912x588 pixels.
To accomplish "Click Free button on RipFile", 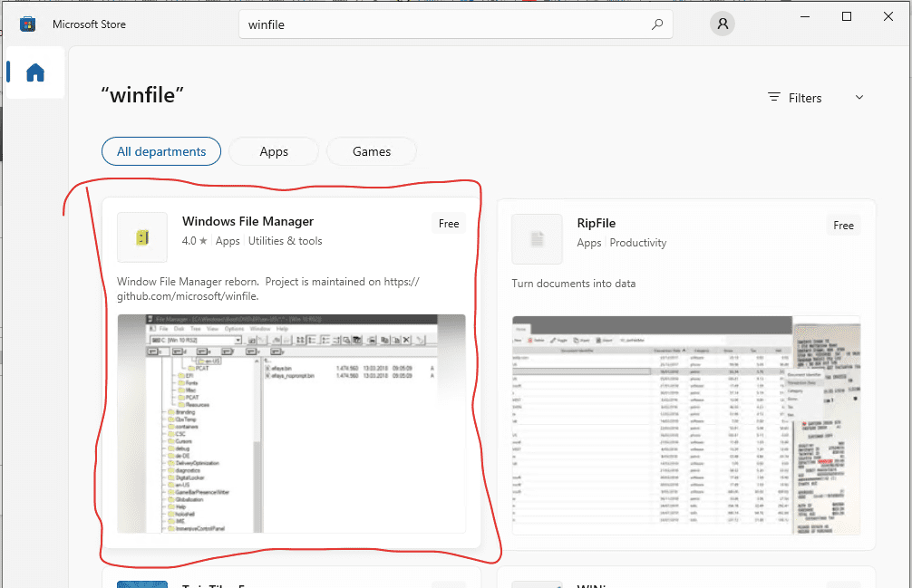I will 843,226.
